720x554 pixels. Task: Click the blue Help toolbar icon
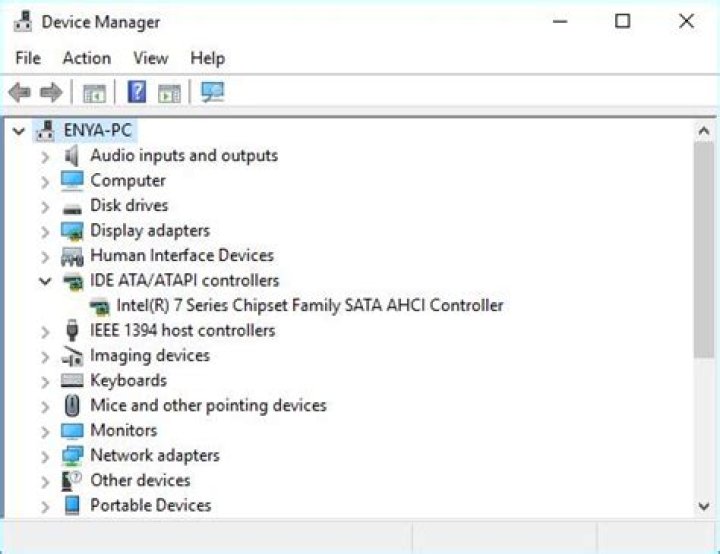137,93
